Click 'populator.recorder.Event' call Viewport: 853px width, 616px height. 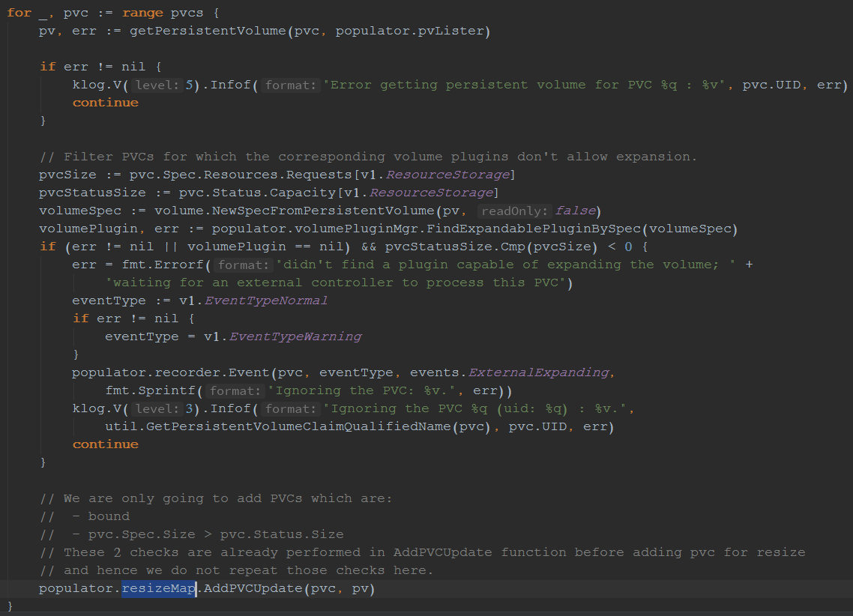point(171,372)
